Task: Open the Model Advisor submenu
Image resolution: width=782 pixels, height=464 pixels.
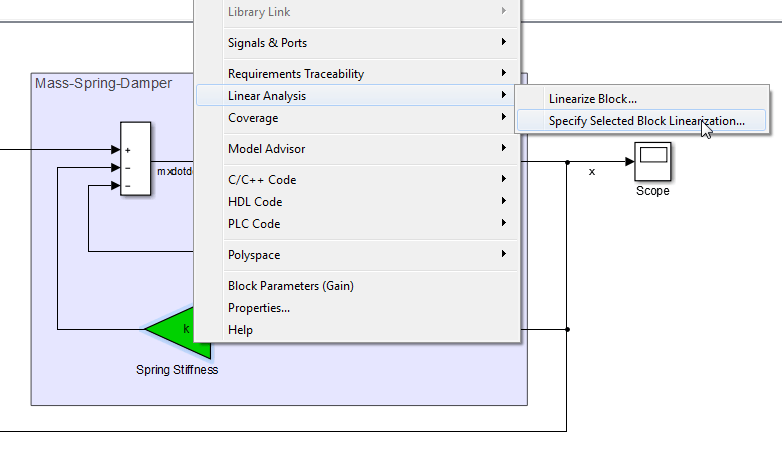Action: click(x=267, y=149)
